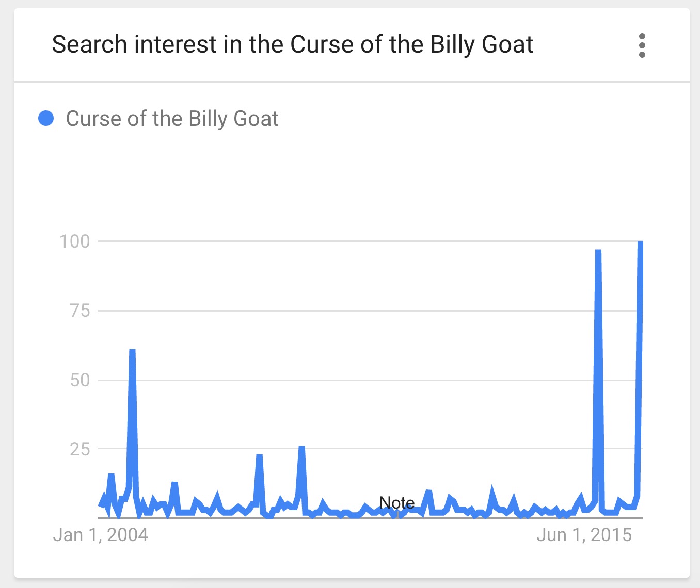The height and width of the screenshot is (588, 700).
Task: Select the 25 y-axis label
Action: 80,449
